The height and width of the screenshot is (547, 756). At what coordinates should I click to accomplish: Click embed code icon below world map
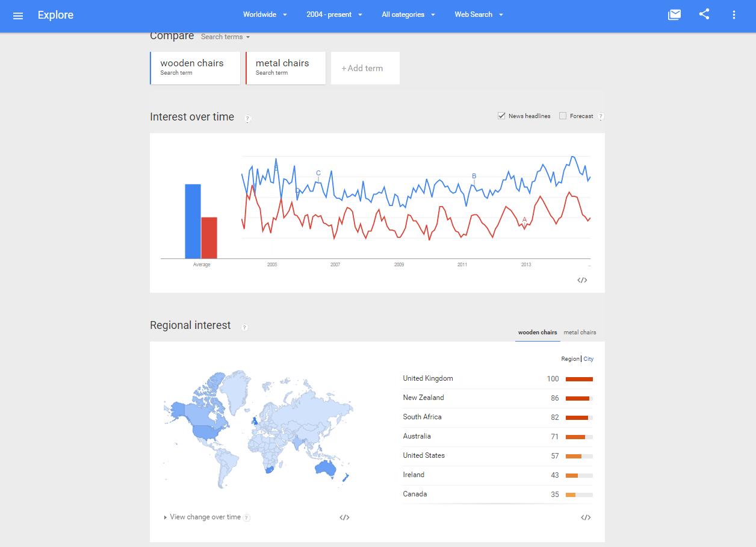[x=344, y=517]
